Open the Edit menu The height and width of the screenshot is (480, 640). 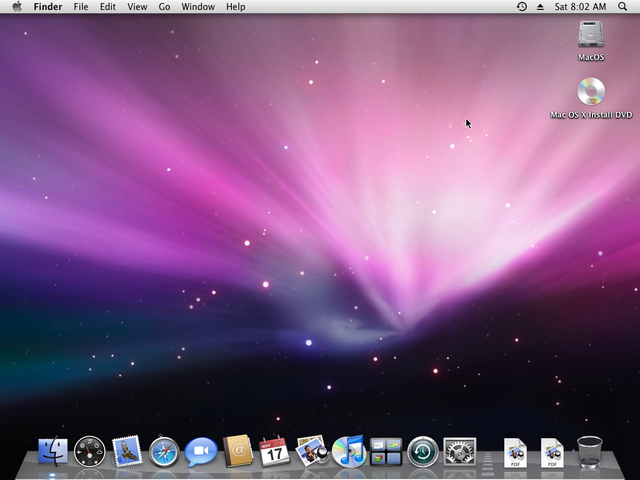108,7
